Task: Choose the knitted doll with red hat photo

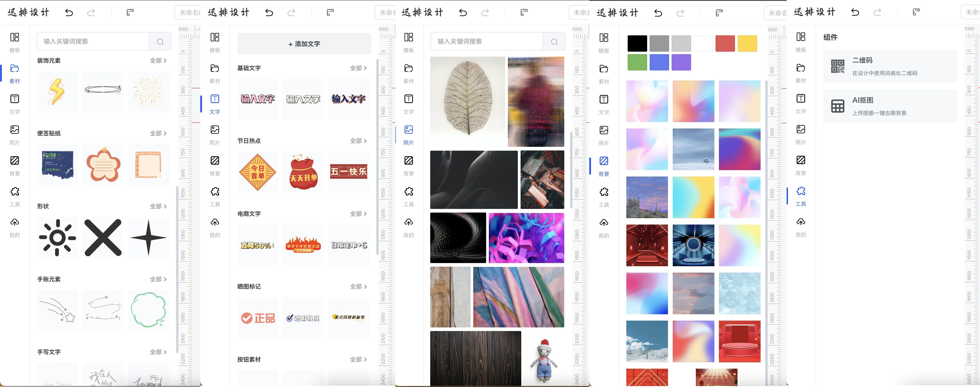Action: click(544, 359)
